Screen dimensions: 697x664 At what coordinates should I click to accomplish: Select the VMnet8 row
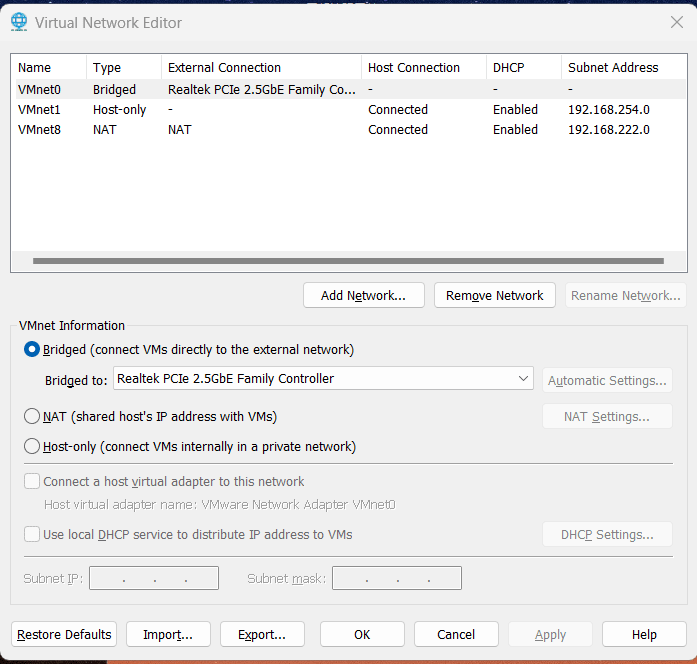click(x=351, y=129)
